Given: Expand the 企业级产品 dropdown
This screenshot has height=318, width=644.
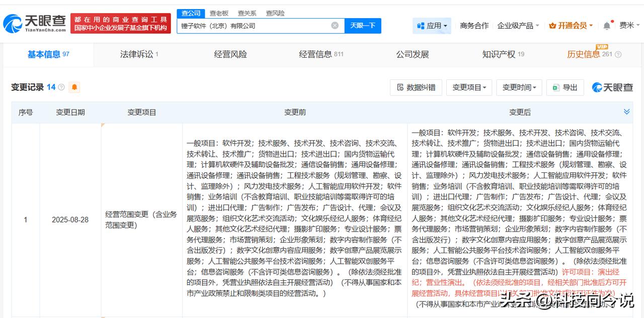Looking at the screenshot, I should tap(518, 26).
